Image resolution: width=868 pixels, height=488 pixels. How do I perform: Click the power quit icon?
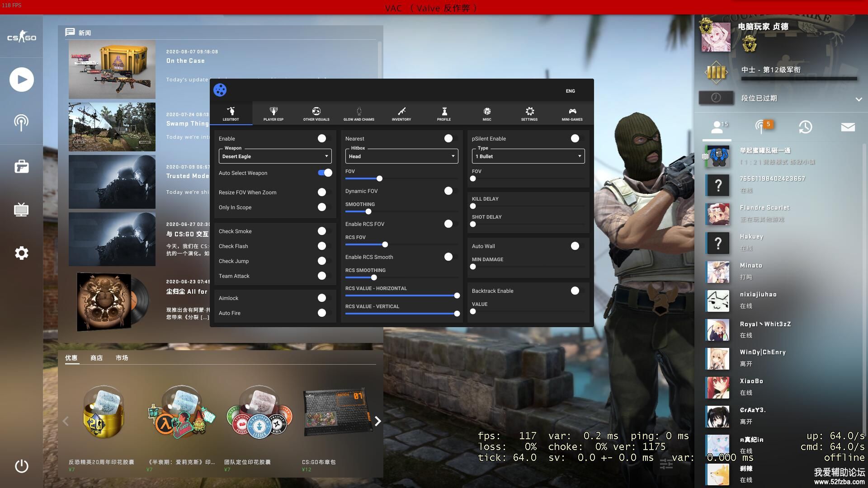coord(21,466)
